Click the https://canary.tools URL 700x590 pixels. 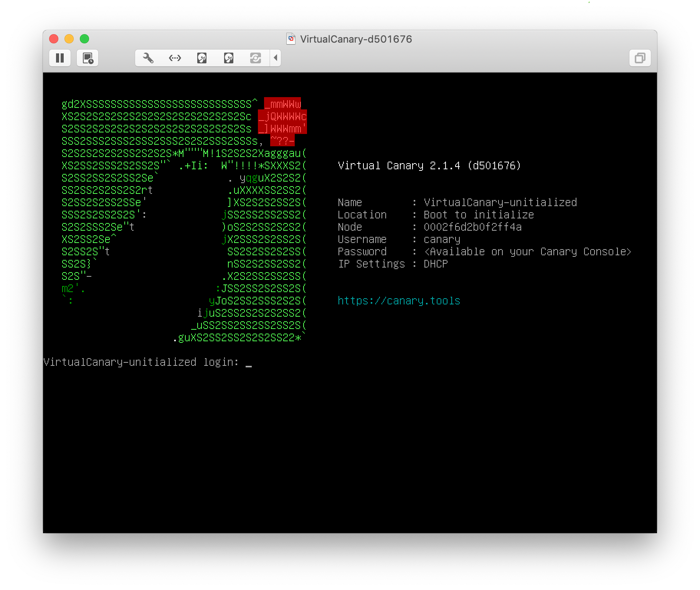point(399,301)
